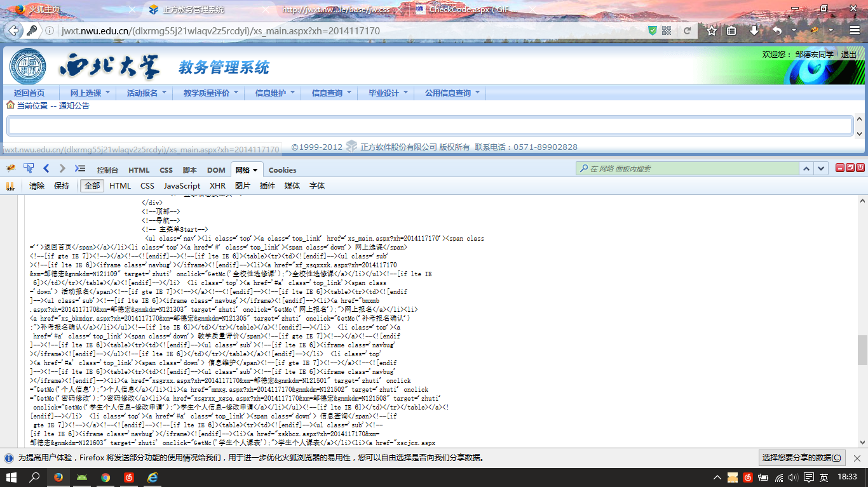Screen dimensions: 868x487
Task: Open the 网络 panel options dropdown arrow
Action: point(255,170)
